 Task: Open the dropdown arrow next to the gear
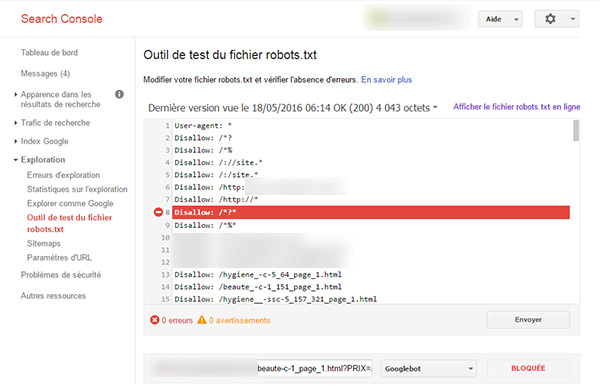click(x=573, y=19)
